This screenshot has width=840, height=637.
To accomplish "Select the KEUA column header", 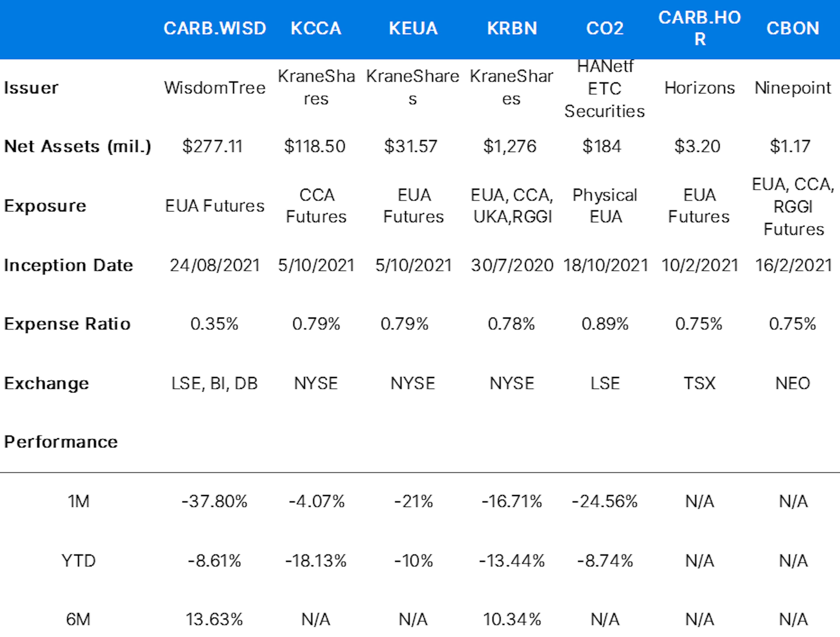I will 413,28.
